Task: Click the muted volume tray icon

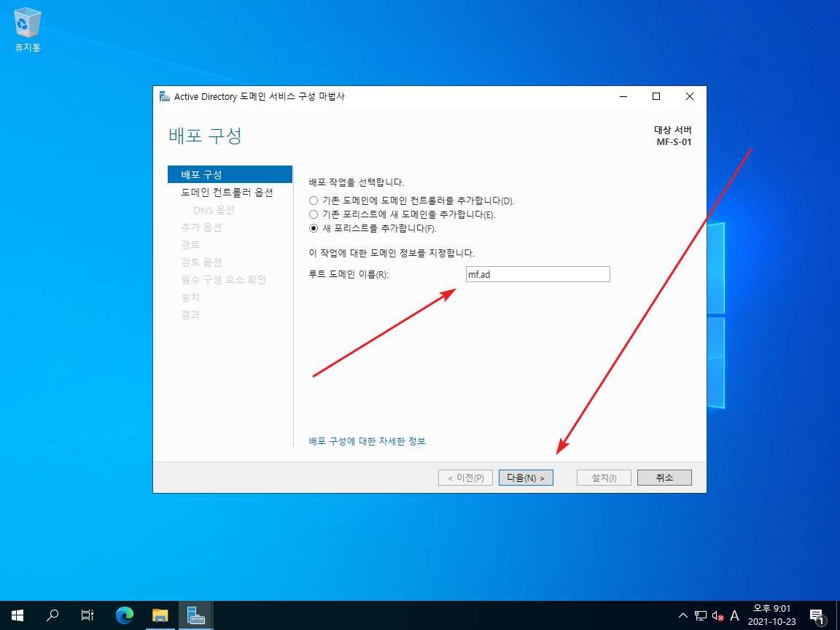Action: coord(717,615)
